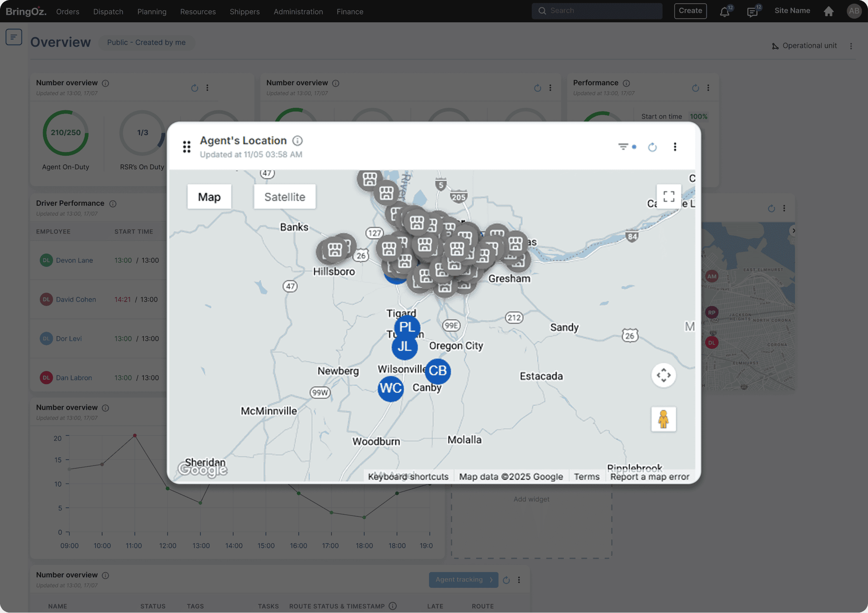The height and width of the screenshot is (613, 868).
Task: Click the AM marker on background map
Action: tap(712, 276)
